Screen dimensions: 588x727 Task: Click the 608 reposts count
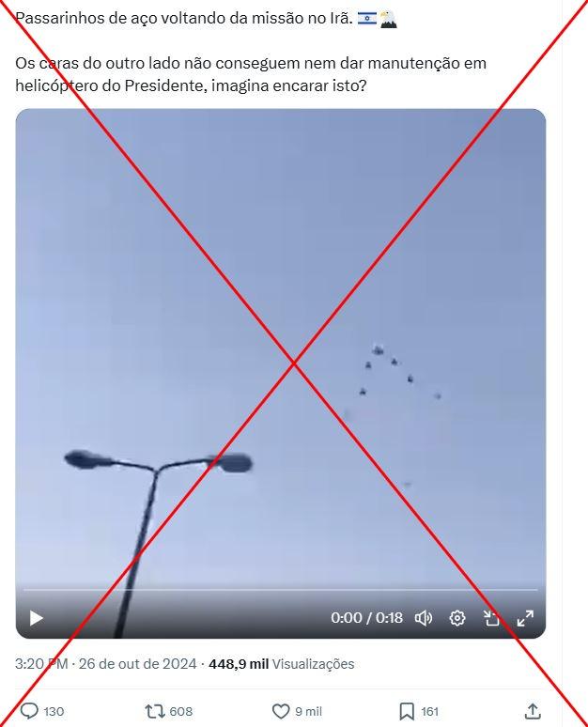181,711
